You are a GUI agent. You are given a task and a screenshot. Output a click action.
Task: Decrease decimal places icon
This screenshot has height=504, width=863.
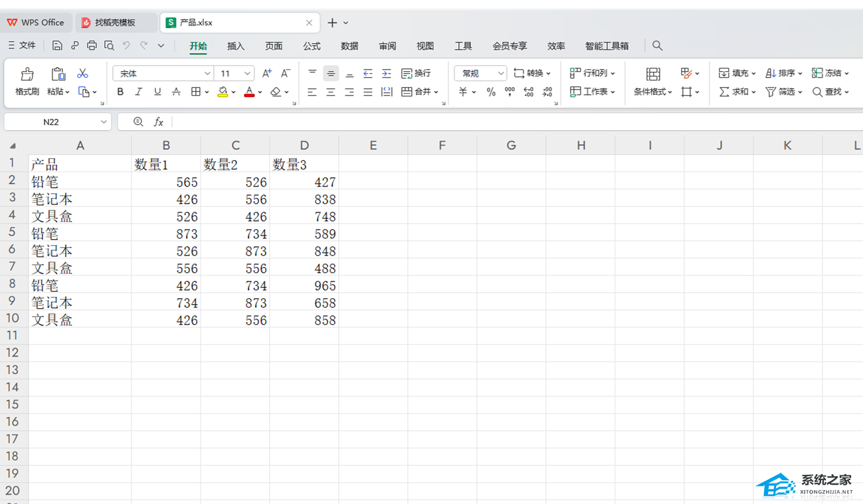coord(547,92)
